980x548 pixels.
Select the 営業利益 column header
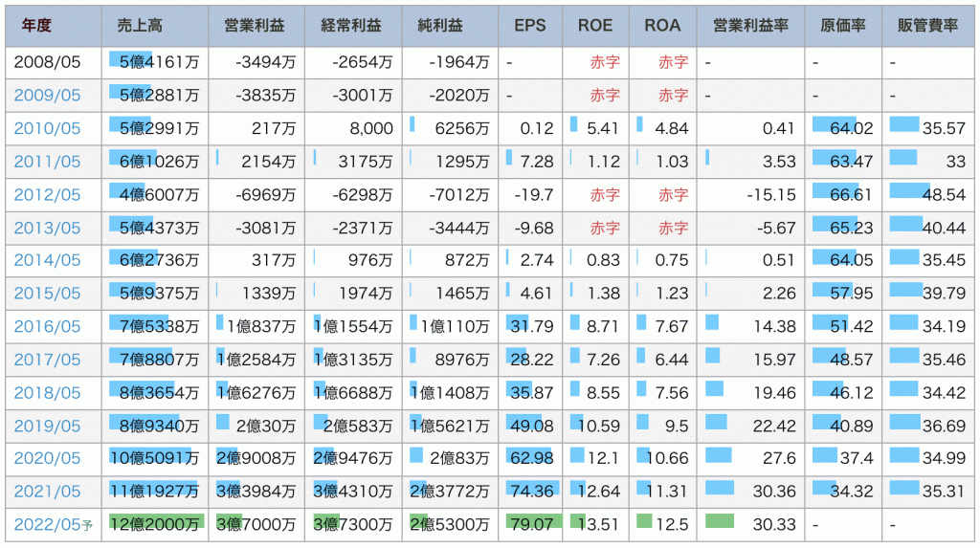(254, 26)
